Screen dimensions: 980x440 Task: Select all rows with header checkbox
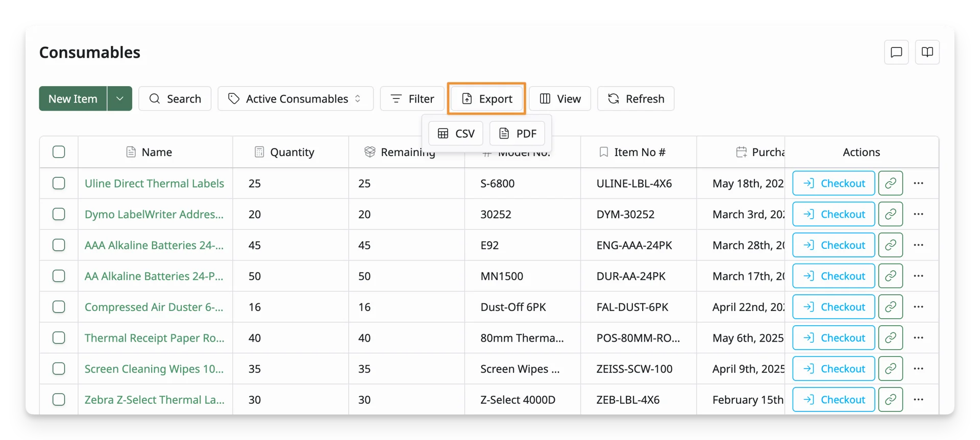point(59,152)
